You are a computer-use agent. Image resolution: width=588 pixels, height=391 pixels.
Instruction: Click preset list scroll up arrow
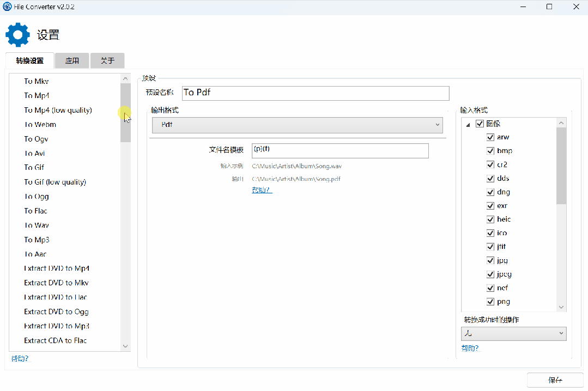point(125,78)
